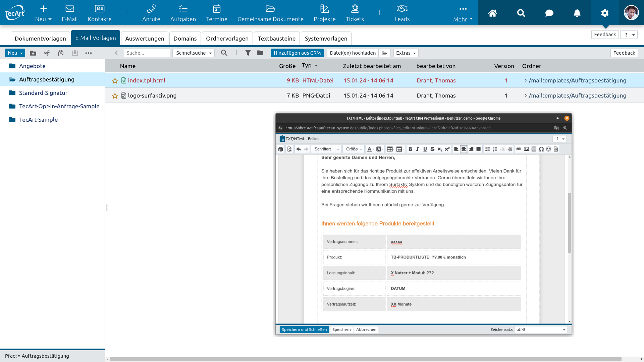This screenshot has width=644, height=362.
Task: Insert an image using the image icon
Action: click(526, 149)
